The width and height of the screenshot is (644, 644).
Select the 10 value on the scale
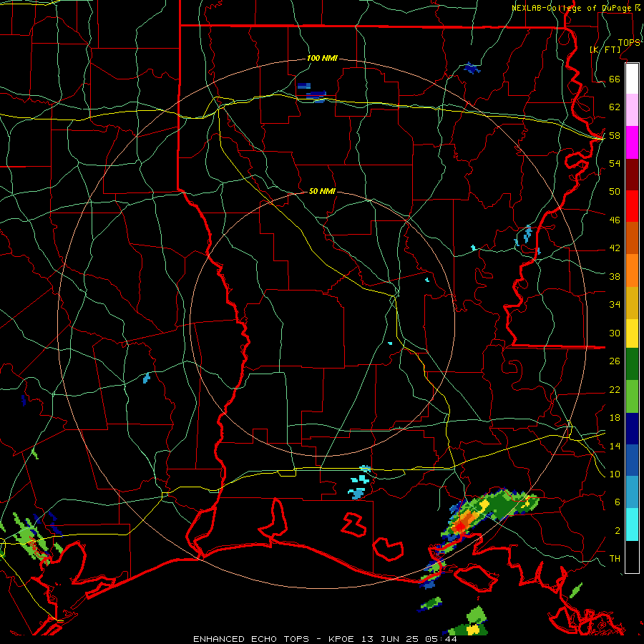pos(615,474)
